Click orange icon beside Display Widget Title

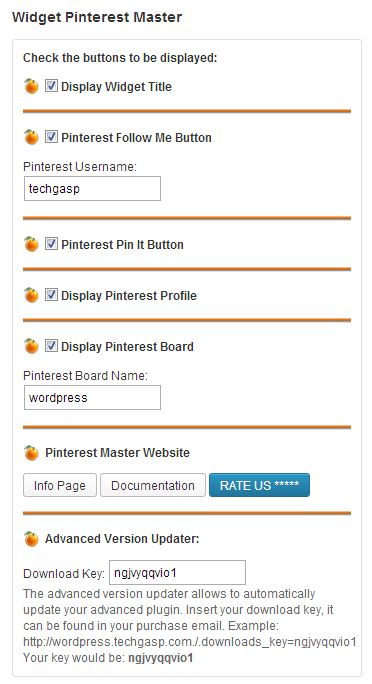click(31, 86)
